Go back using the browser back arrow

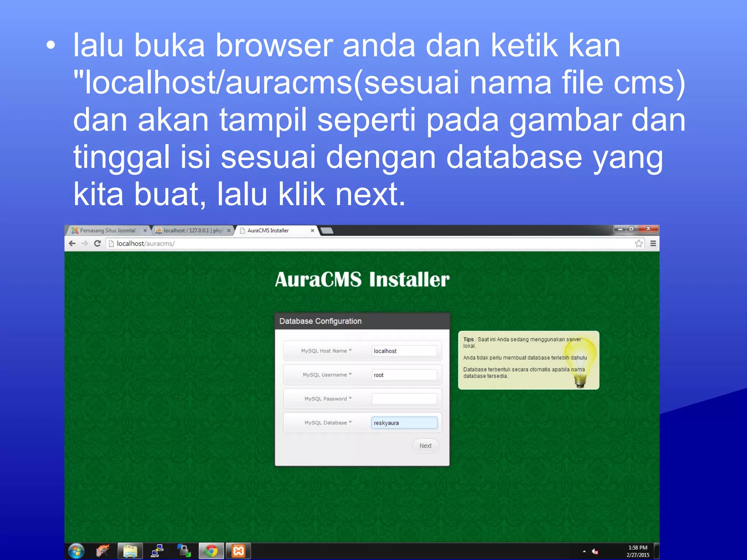click(x=72, y=244)
